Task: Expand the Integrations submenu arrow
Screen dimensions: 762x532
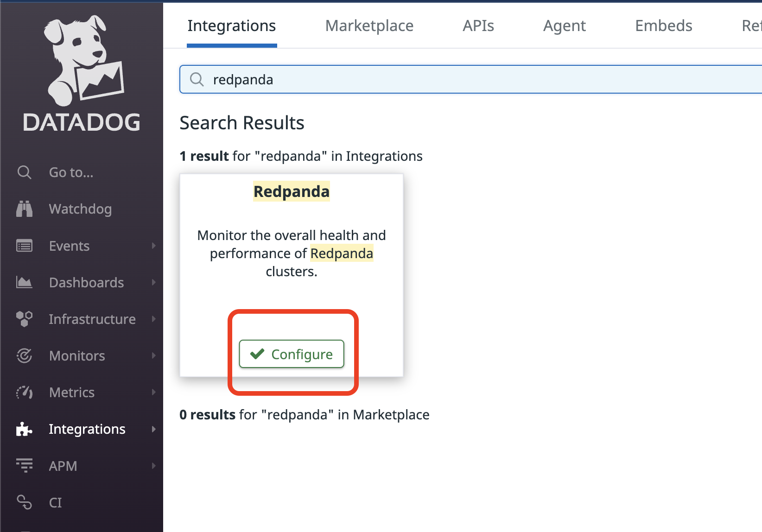Action: (x=154, y=429)
